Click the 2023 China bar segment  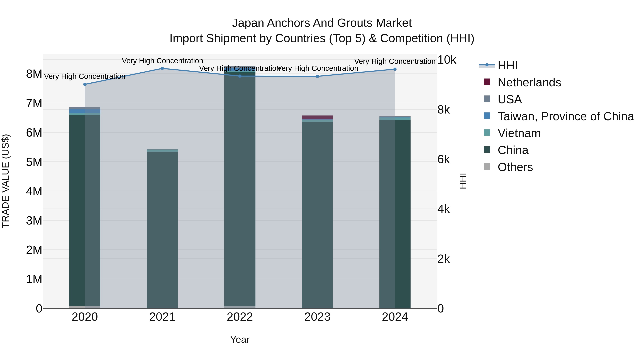click(x=318, y=215)
